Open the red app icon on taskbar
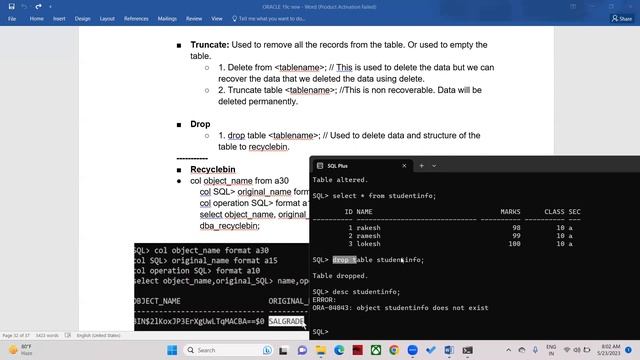Image resolution: width=640 pixels, height=360 pixels. [x=358, y=350]
